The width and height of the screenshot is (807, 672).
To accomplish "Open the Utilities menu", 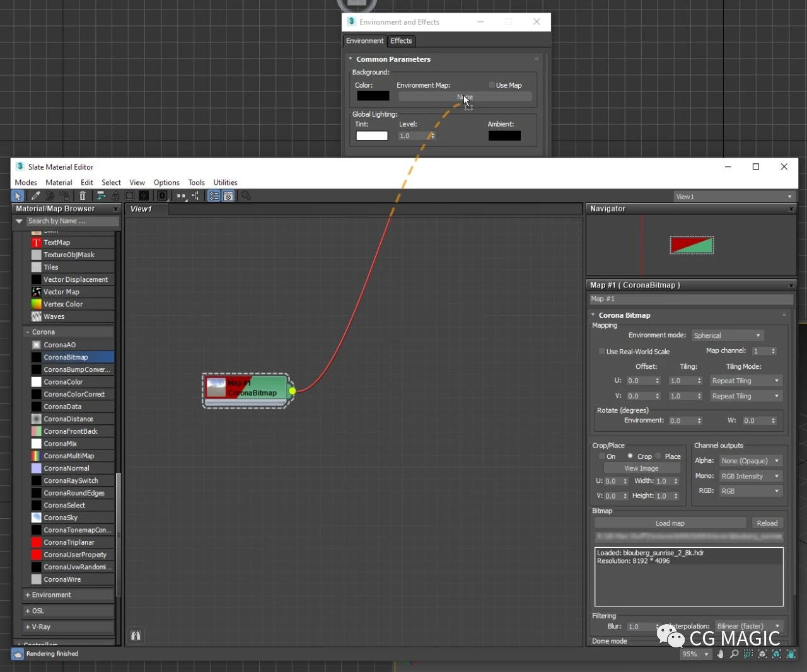I will click(x=225, y=182).
